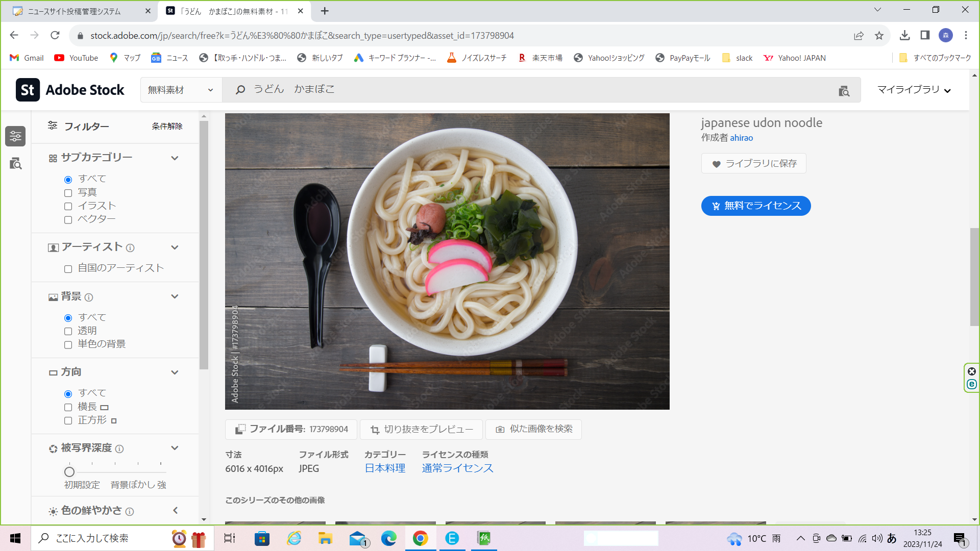Click the share page icon in address bar

pyautogui.click(x=859, y=35)
